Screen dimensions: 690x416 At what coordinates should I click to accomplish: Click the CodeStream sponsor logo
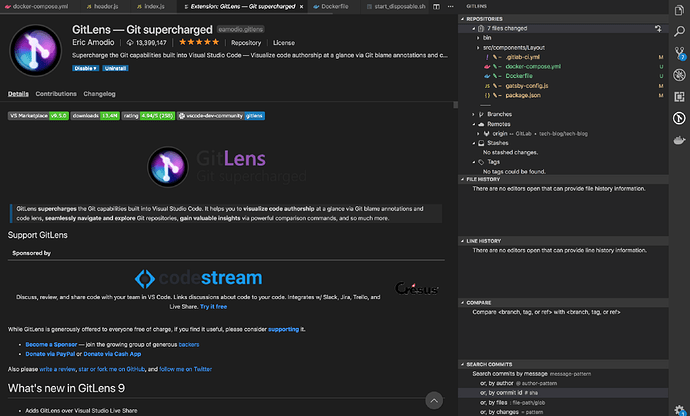point(198,278)
